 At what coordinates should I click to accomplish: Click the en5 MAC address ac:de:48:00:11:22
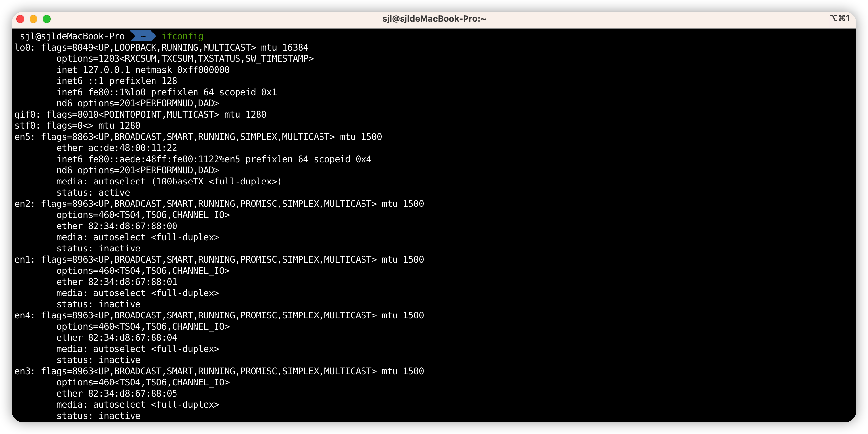[x=132, y=148]
